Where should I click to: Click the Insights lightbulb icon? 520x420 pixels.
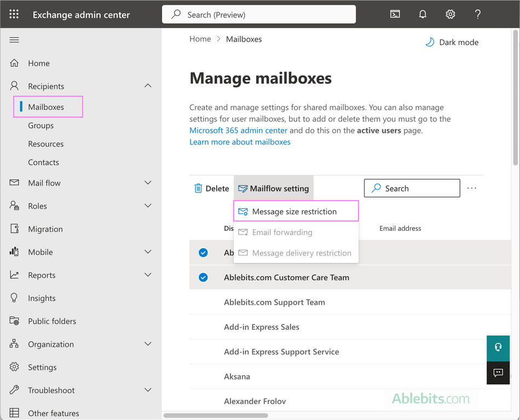[x=14, y=298]
